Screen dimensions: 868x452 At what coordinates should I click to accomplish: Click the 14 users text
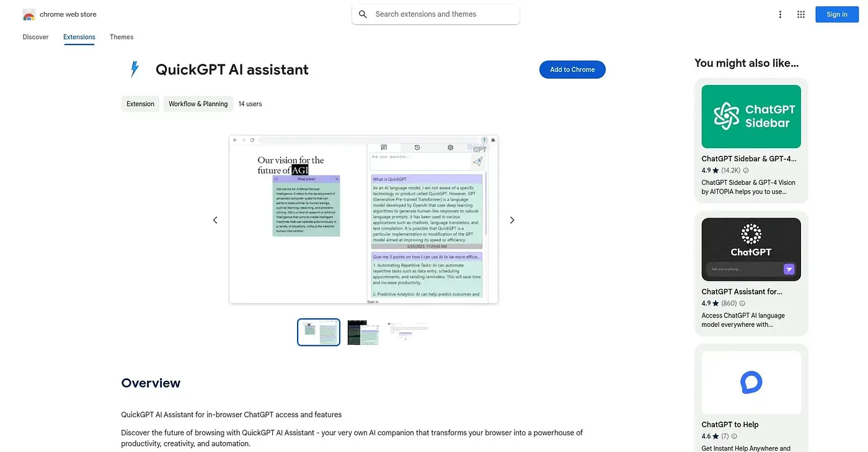[x=250, y=104]
